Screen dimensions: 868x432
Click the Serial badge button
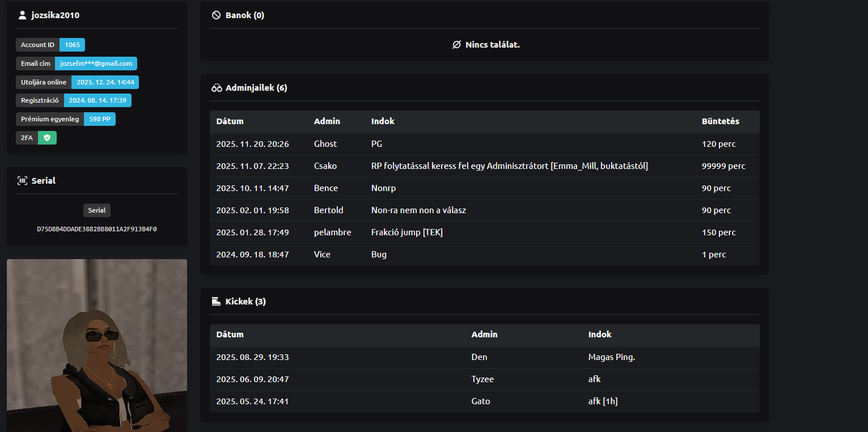97,210
